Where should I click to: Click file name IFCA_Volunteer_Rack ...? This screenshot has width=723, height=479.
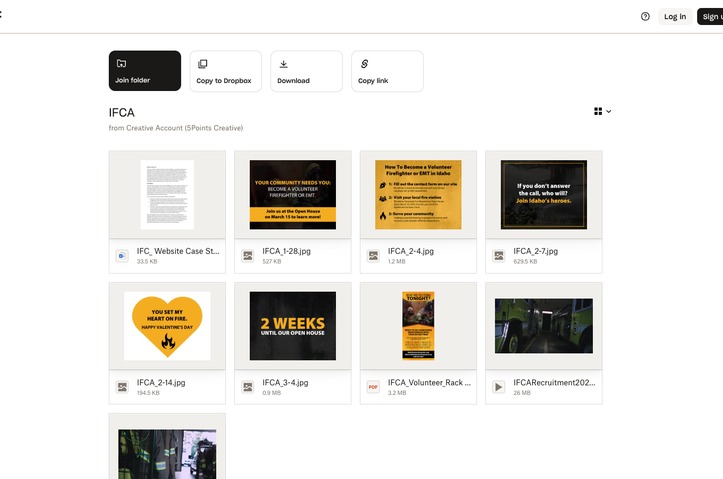click(429, 383)
